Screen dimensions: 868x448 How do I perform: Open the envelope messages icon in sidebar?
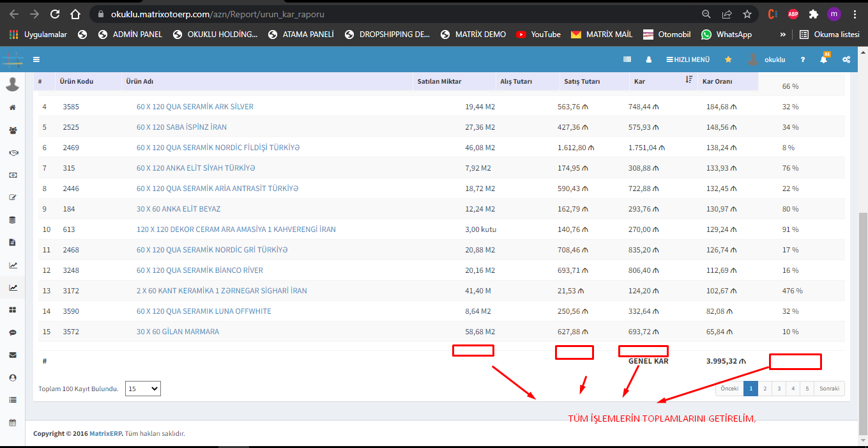(x=12, y=355)
